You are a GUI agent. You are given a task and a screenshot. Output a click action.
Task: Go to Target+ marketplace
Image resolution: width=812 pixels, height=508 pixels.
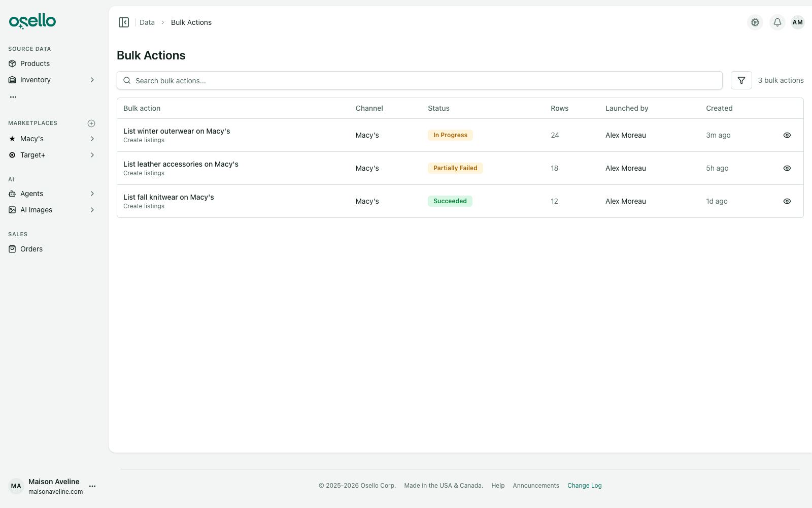coord(33,155)
